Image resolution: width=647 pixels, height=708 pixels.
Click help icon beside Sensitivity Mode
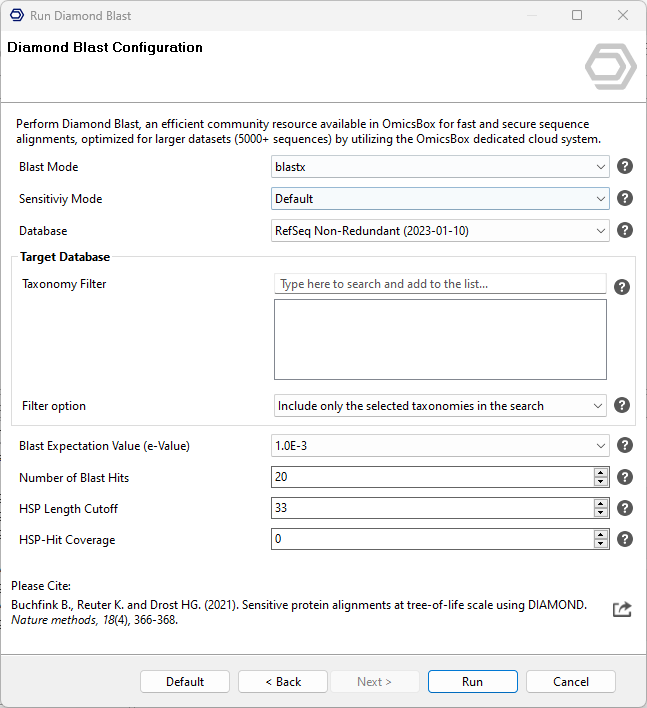(625, 199)
